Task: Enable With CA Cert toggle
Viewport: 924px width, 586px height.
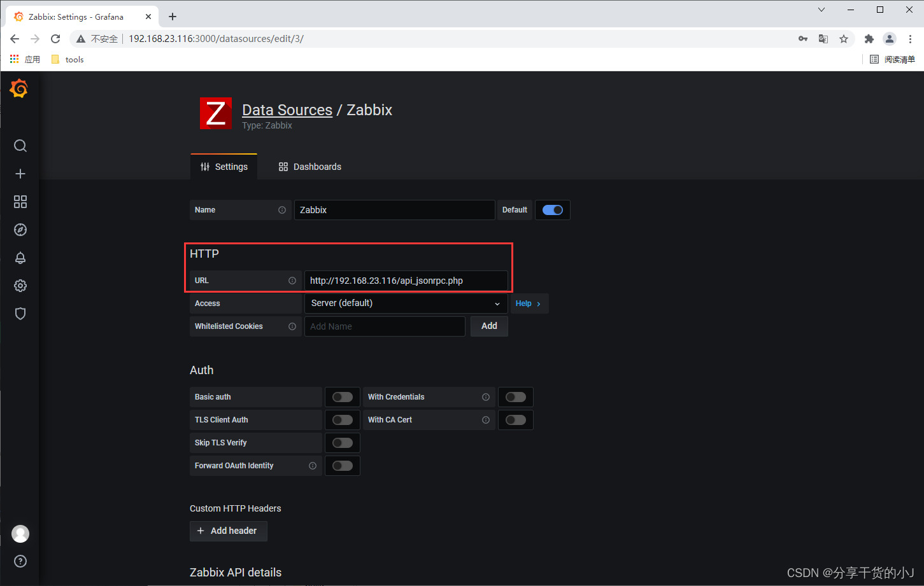Action: click(x=516, y=420)
